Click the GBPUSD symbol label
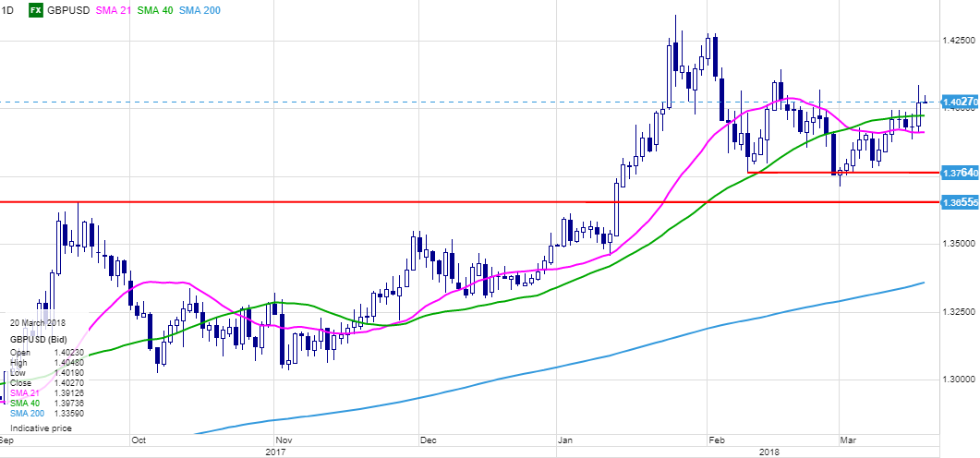 (x=68, y=10)
